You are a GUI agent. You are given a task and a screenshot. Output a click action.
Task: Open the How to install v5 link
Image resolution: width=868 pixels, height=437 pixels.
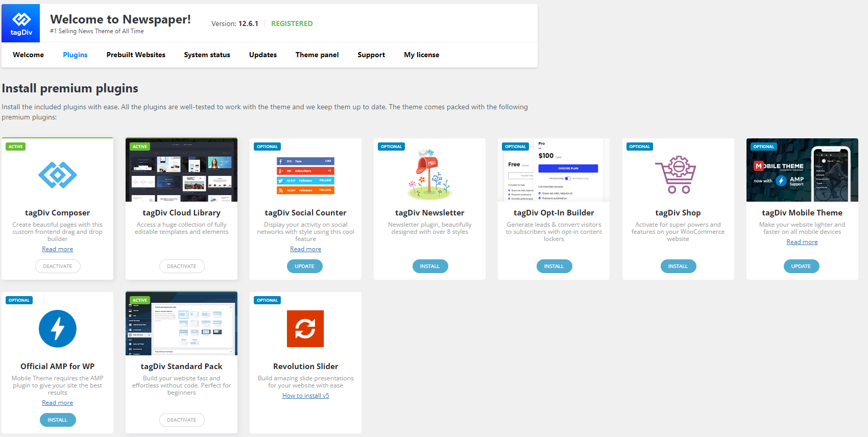[305, 396]
